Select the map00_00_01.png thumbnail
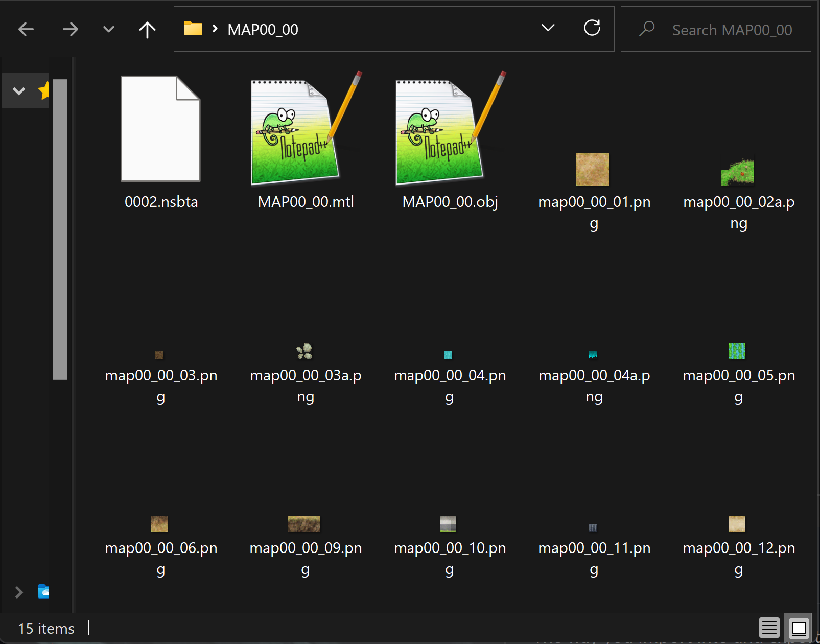The width and height of the screenshot is (820, 644). [x=593, y=170]
